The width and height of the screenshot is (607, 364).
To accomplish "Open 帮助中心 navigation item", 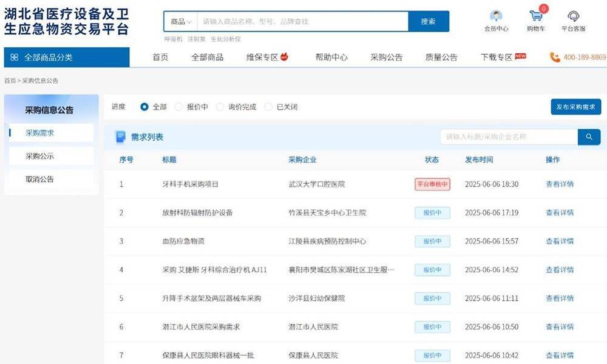I will (x=331, y=57).
